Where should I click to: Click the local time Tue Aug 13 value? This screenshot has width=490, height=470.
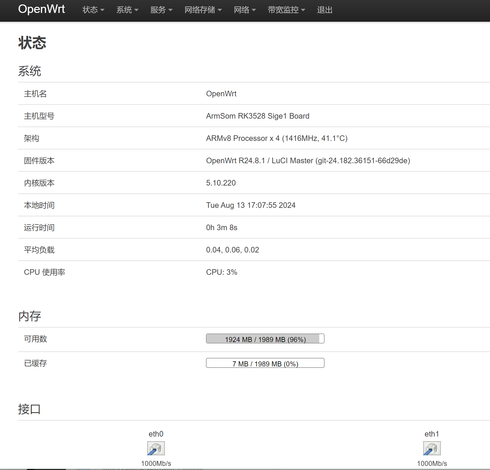[x=251, y=205]
